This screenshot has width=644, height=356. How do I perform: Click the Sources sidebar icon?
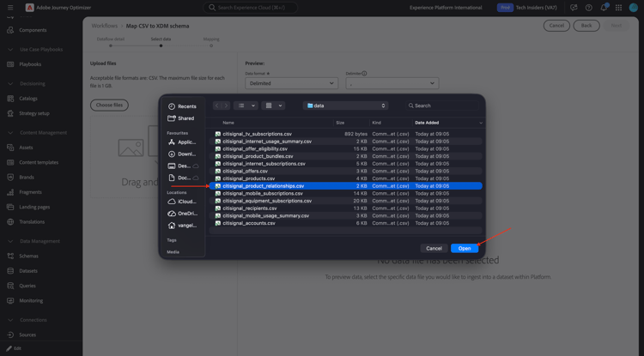tap(10, 335)
